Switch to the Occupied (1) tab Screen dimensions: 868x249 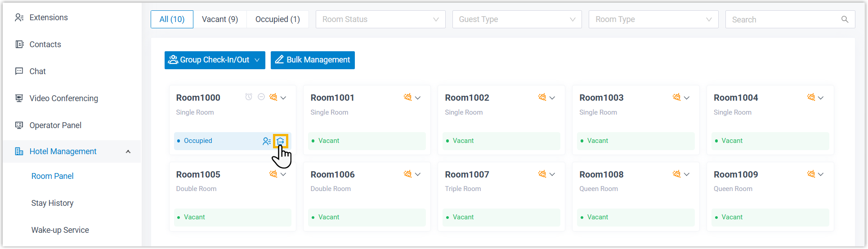point(277,19)
